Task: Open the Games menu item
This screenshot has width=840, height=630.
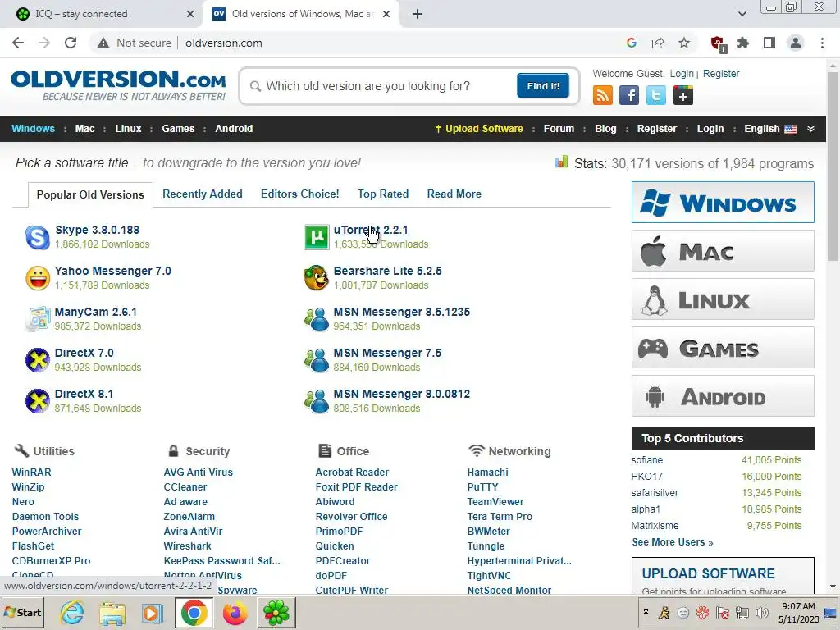Action: [x=178, y=129]
